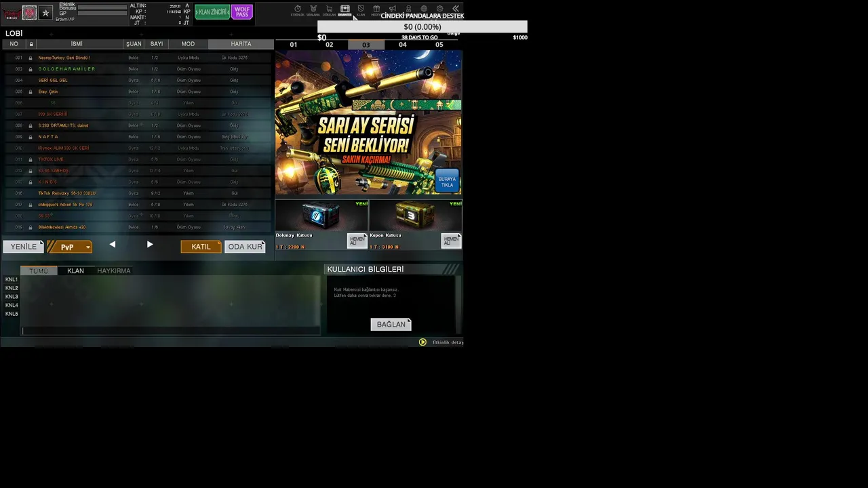Select room TIKTOK LIVE

click(x=138, y=159)
